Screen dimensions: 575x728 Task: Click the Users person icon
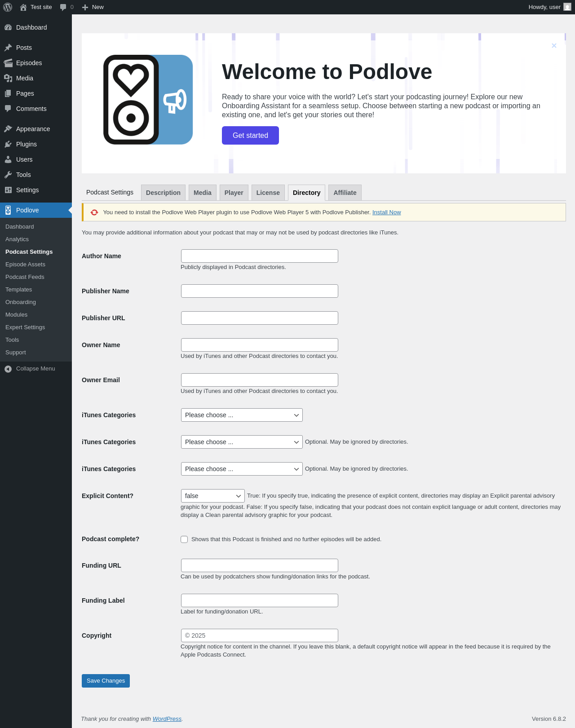8,159
